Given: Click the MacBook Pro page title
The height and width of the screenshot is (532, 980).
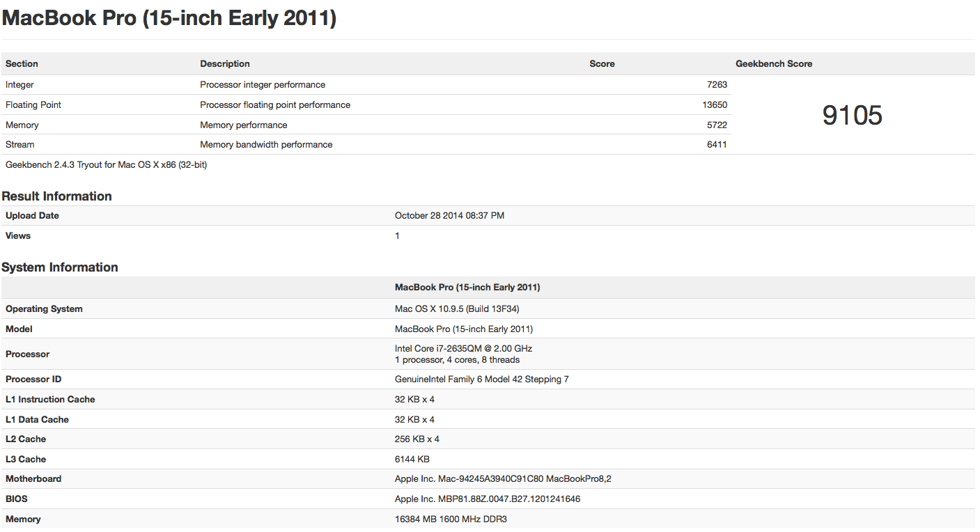Looking at the screenshot, I should tap(169, 17).
